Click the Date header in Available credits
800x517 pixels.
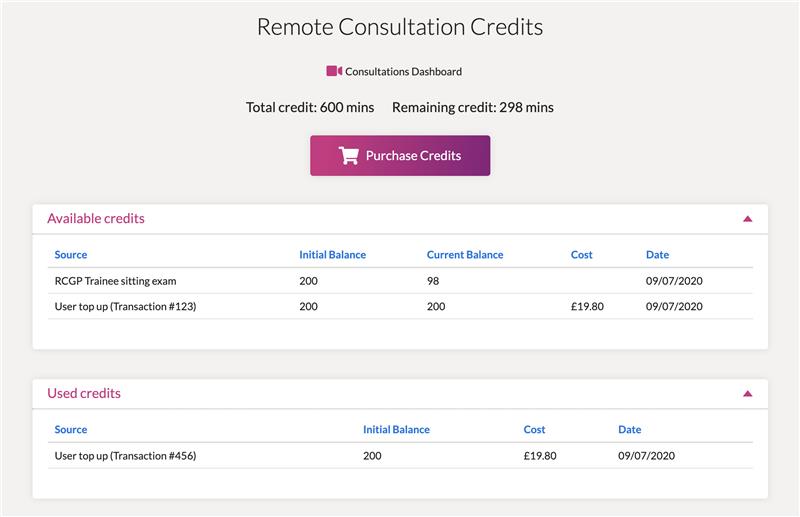click(x=657, y=255)
